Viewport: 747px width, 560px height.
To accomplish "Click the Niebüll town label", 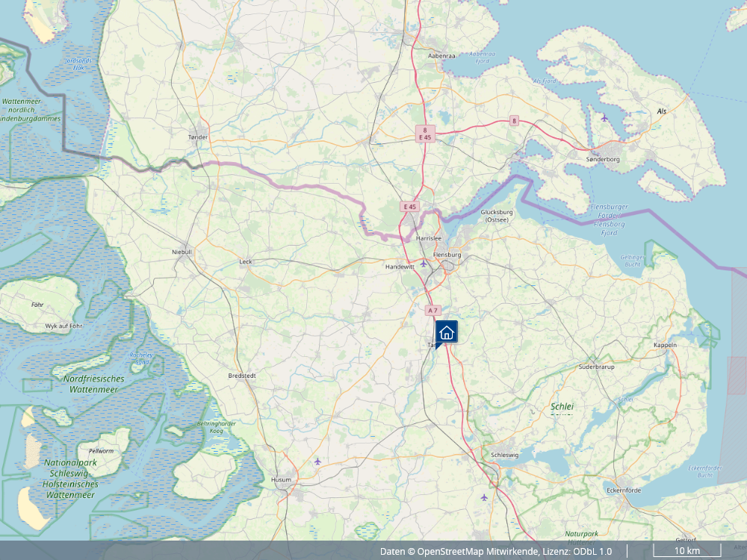I will tap(182, 252).
